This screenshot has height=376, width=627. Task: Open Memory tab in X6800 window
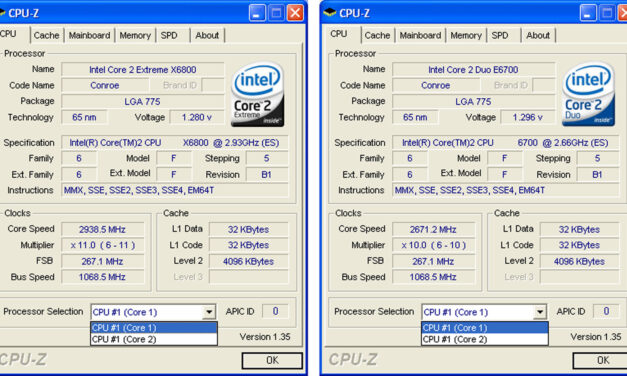pos(135,35)
